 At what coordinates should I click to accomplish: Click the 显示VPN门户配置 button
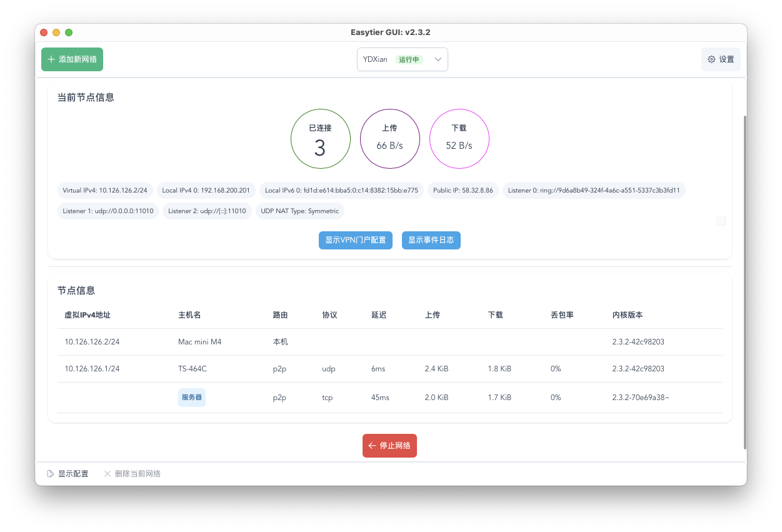click(355, 240)
